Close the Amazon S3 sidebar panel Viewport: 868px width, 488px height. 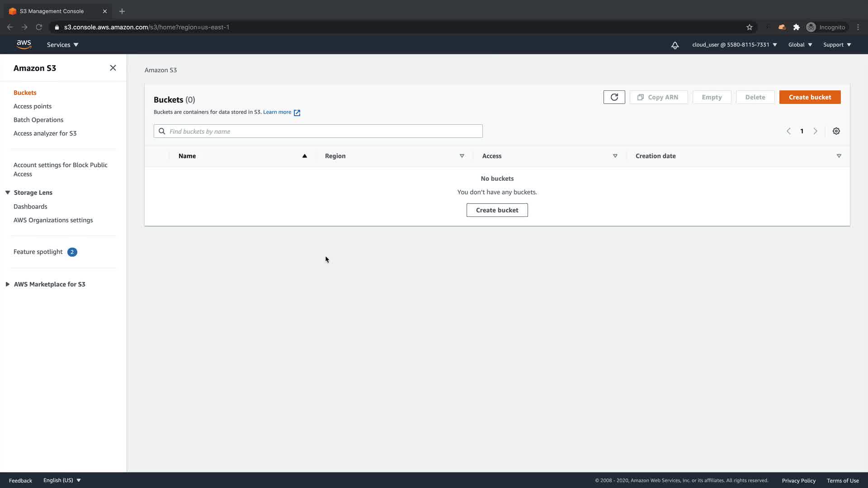tap(113, 68)
